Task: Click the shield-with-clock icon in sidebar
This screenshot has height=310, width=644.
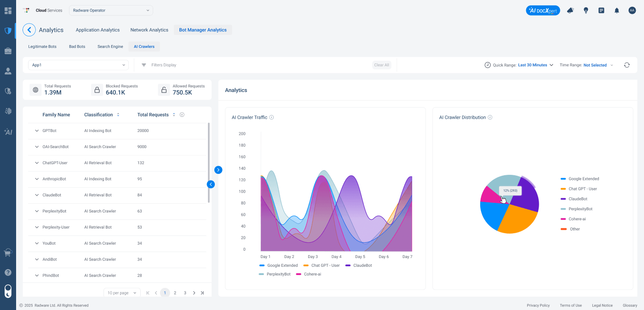Action: click(x=8, y=91)
